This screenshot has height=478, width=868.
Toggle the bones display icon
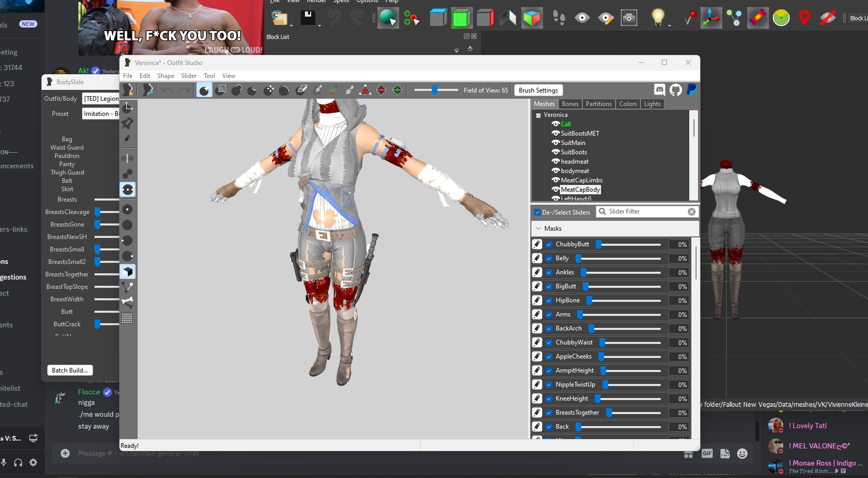pyautogui.click(x=127, y=302)
